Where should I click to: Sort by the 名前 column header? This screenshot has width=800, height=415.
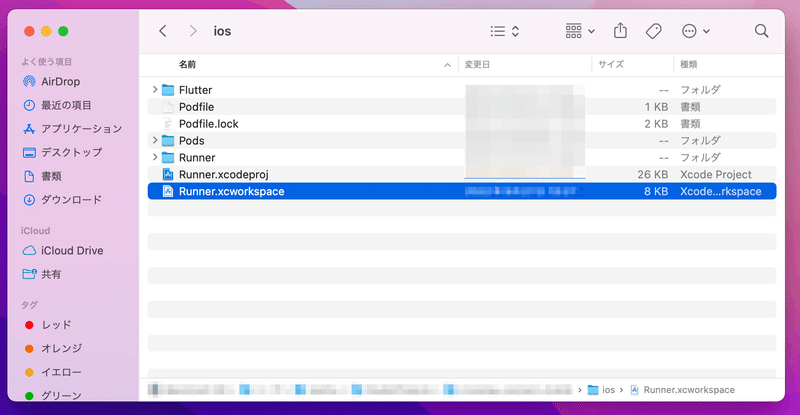[187, 64]
